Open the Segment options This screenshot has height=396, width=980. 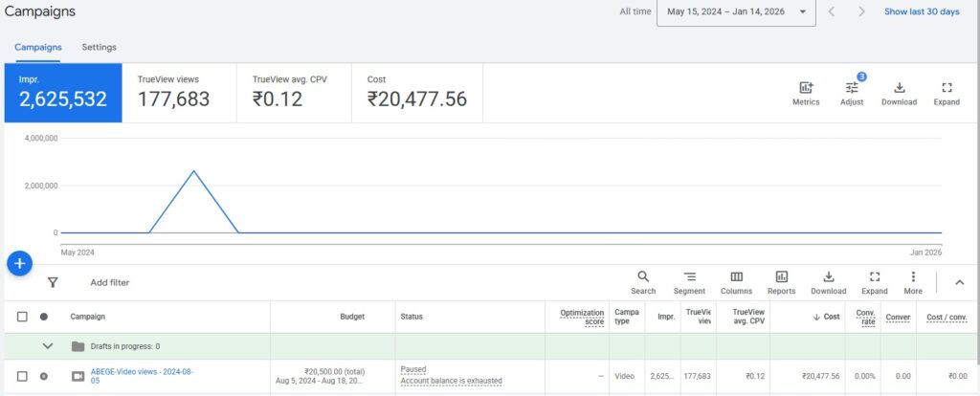689,282
